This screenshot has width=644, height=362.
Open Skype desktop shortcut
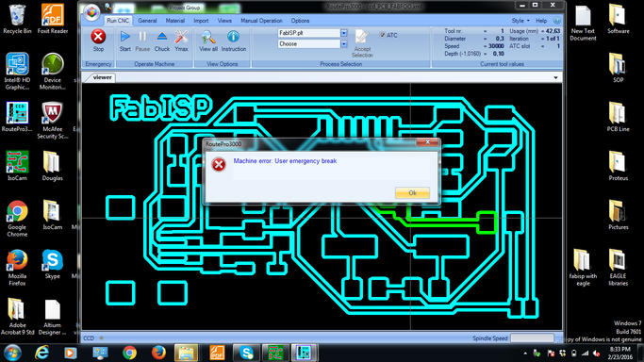(53, 264)
